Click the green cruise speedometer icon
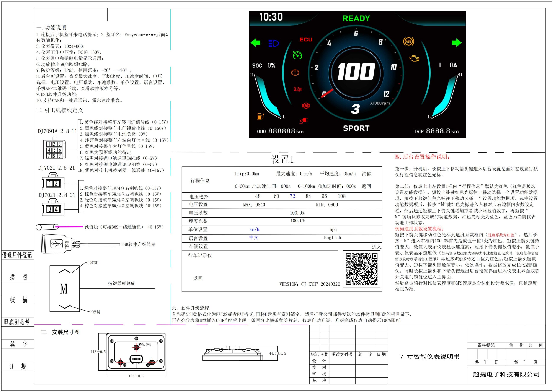 click(297, 55)
